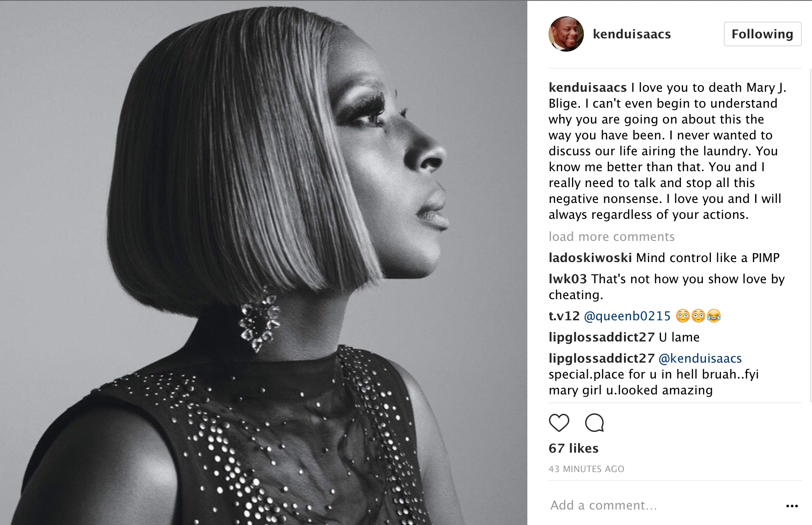Expand load more comments
This screenshot has width=812, height=525.
612,236
